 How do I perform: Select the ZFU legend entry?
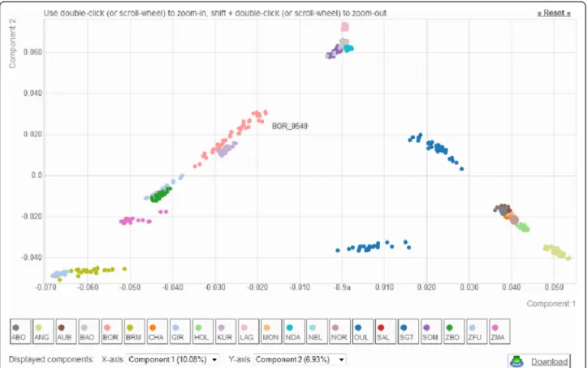tap(477, 331)
